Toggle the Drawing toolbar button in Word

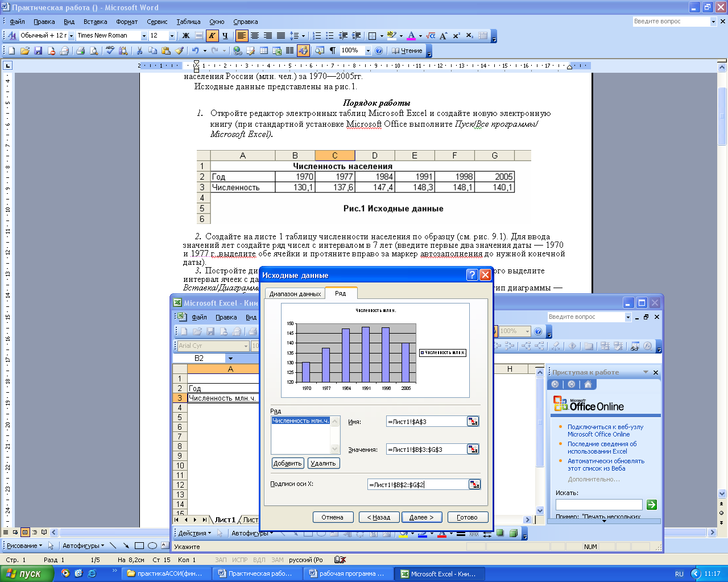coord(303,51)
